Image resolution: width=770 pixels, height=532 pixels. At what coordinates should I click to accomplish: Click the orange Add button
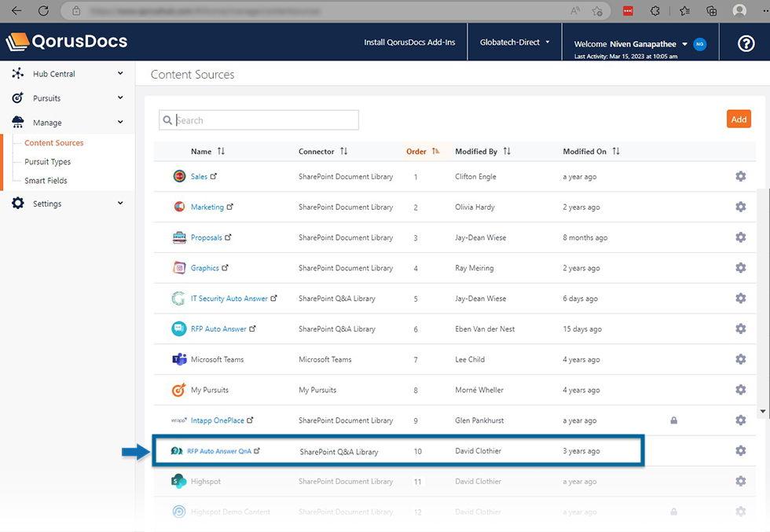[x=739, y=119]
